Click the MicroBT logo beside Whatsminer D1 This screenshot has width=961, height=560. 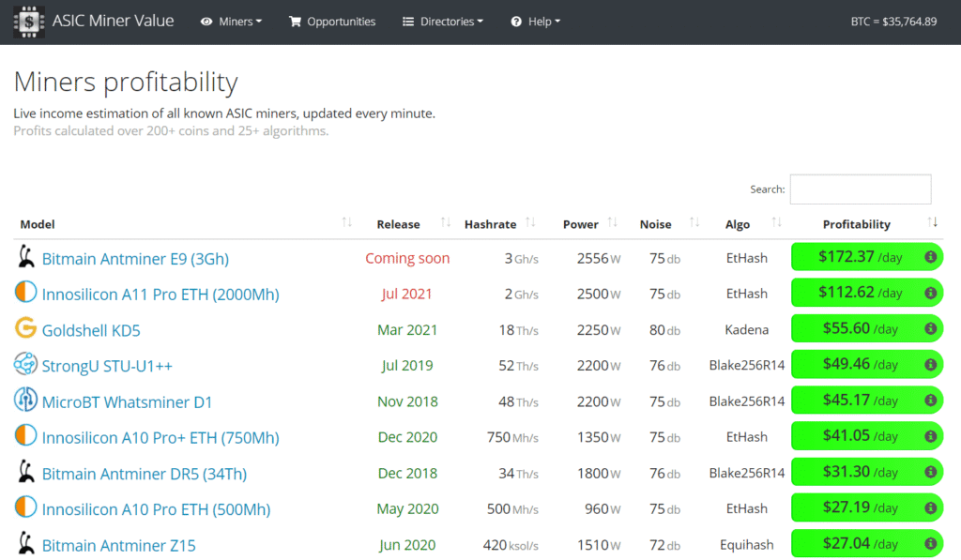[25, 401]
